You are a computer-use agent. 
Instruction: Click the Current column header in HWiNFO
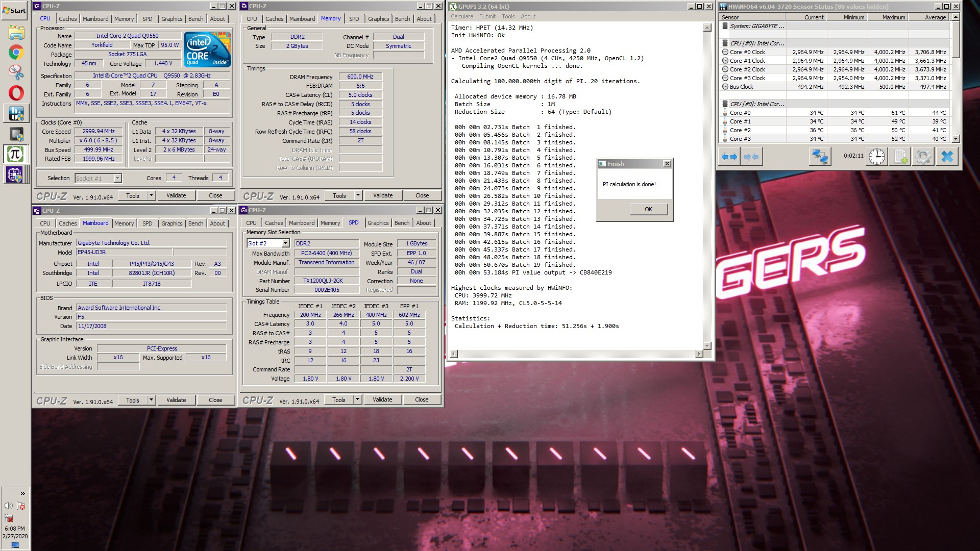click(806, 17)
